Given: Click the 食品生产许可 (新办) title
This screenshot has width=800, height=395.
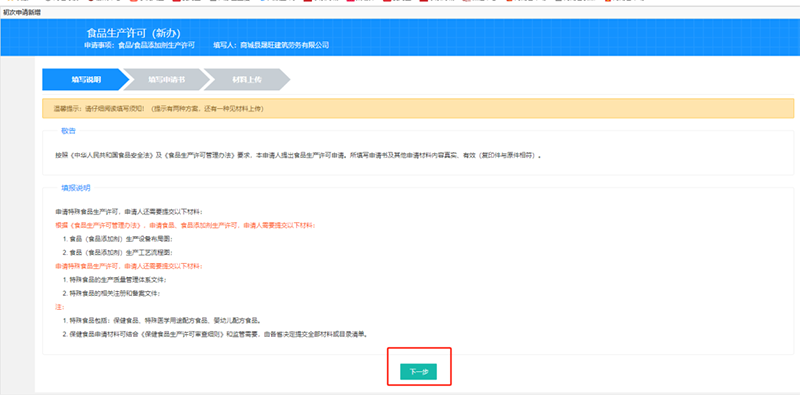Looking at the screenshot, I should pyautogui.click(x=133, y=33).
